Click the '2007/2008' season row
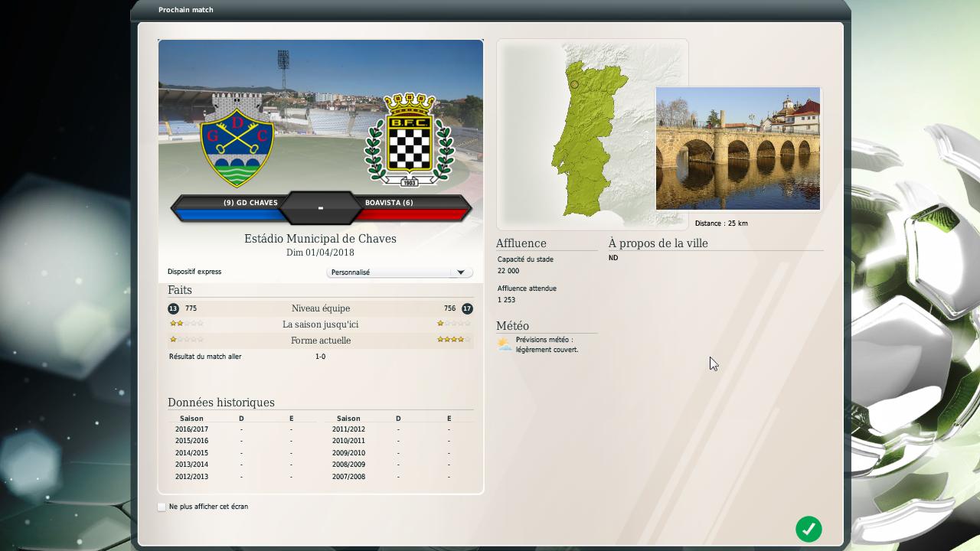 pos(399,477)
